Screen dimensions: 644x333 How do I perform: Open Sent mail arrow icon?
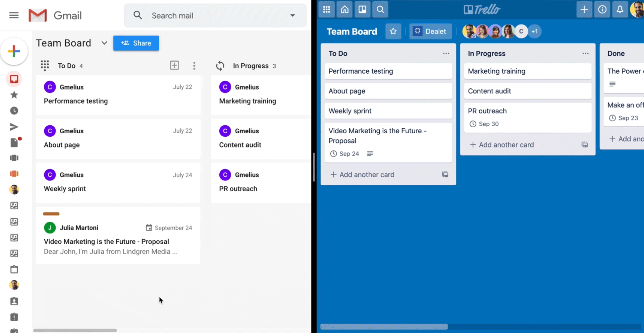tap(14, 127)
